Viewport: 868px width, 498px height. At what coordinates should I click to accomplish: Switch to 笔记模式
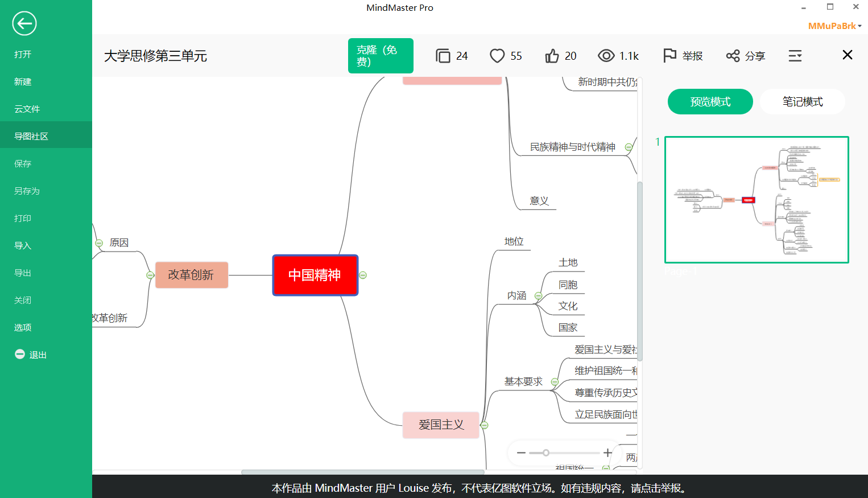tap(803, 101)
